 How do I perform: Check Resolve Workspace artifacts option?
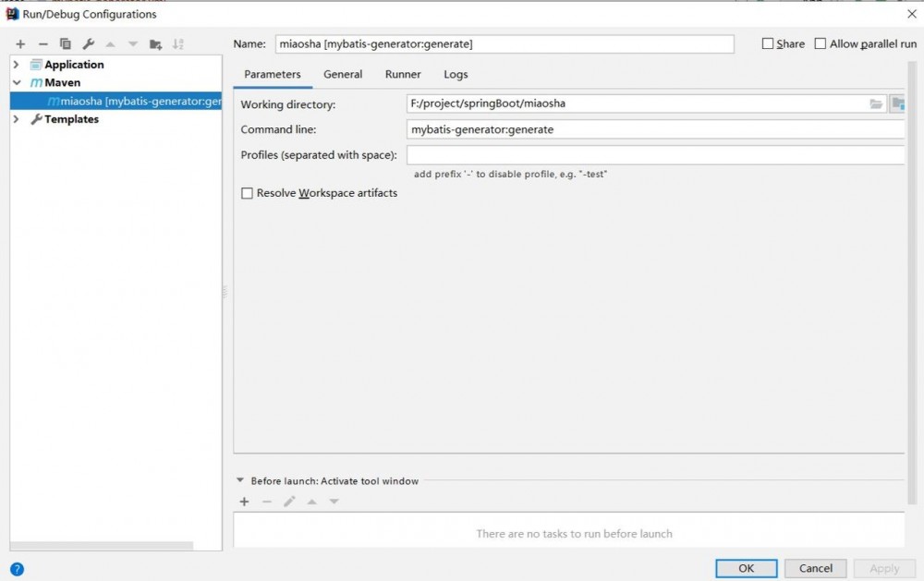tap(247, 193)
